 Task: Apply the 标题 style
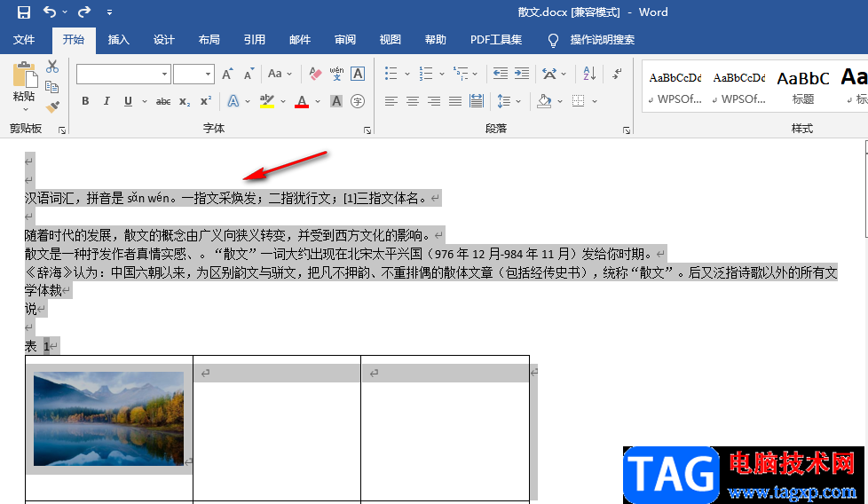pyautogui.click(x=802, y=87)
